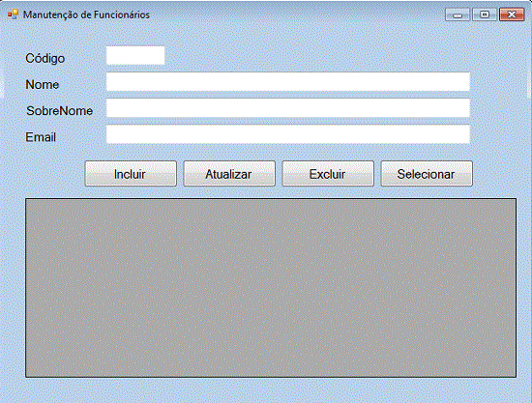Click the Código label

coord(45,58)
